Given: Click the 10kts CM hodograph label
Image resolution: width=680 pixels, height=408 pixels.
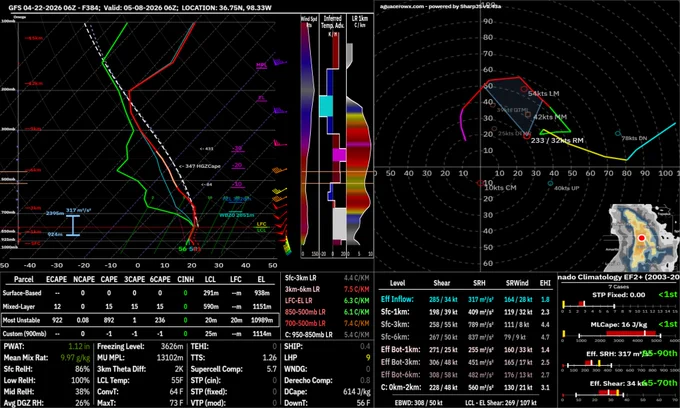Looking at the screenshot, I should pyautogui.click(x=500, y=188).
